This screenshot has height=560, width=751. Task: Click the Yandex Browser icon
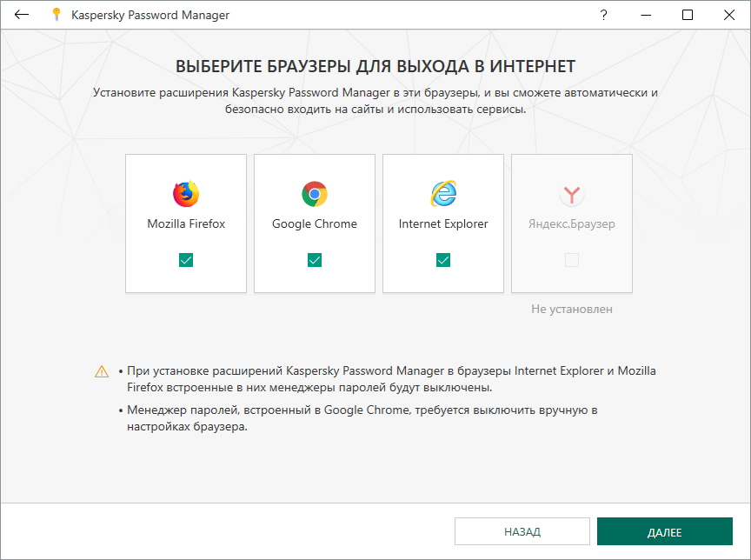click(x=572, y=195)
